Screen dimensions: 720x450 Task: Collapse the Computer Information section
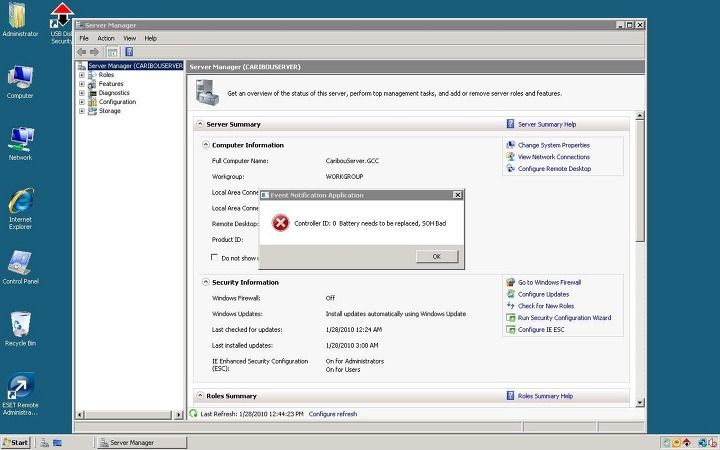206,145
